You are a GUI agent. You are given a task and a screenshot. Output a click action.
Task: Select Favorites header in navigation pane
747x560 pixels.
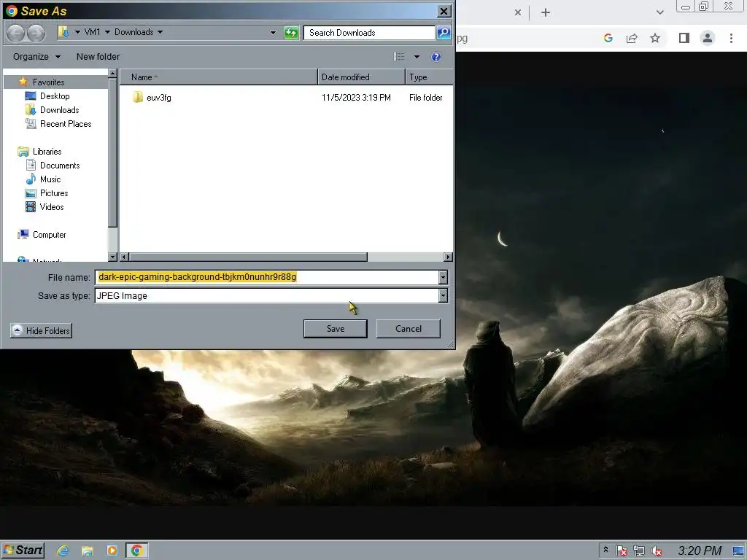[x=48, y=82]
